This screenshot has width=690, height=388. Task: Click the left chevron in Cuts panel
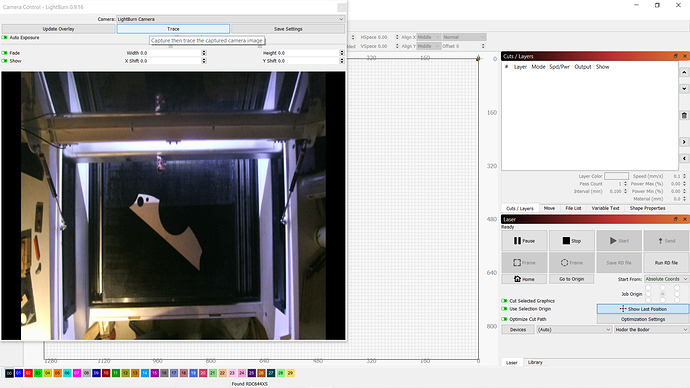click(x=684, y=158)
